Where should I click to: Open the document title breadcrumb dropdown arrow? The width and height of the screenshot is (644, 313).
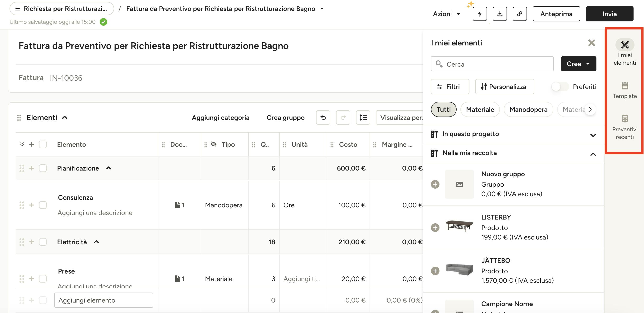pos(322,9)
